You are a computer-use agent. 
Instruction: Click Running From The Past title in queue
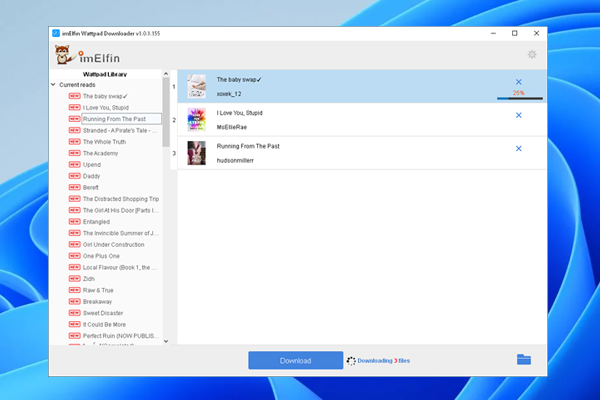[248, 146]
